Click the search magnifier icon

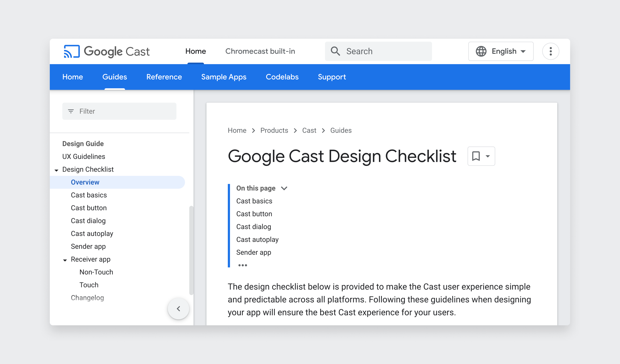[335, 51]
